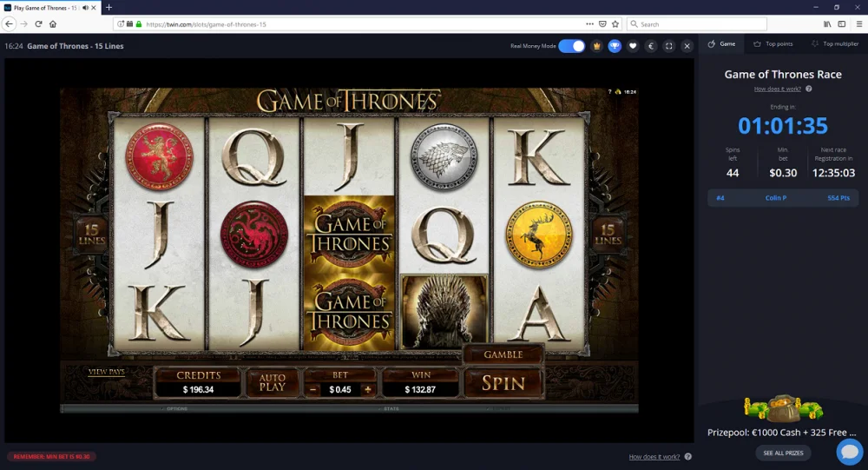Image resolution: width=868 pixels, height=470 pixels.
Task: Open the Top multiplier tab
Action: click(x=835, y=43)
